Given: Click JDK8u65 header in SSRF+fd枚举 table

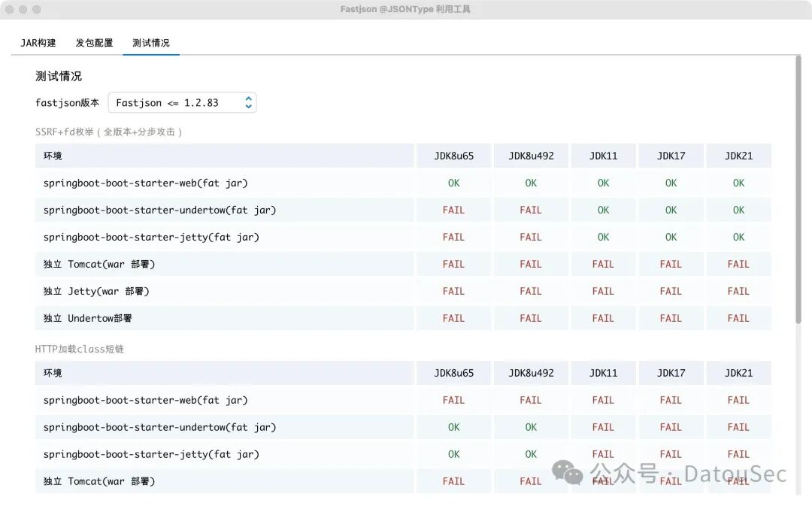Looking at the screenshot, I should (453, 156).
